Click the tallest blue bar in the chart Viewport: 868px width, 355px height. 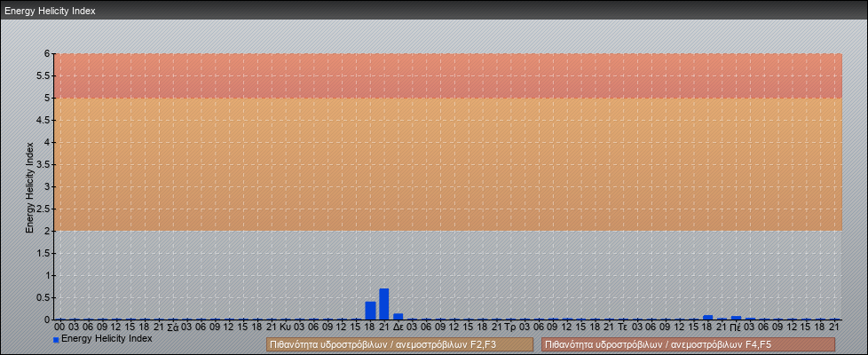[384, 304]
